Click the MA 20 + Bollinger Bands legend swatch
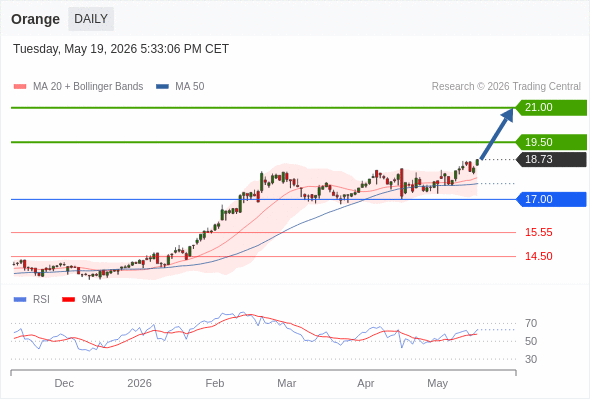This screenshot has height=400, width=590. coord(20,87)
